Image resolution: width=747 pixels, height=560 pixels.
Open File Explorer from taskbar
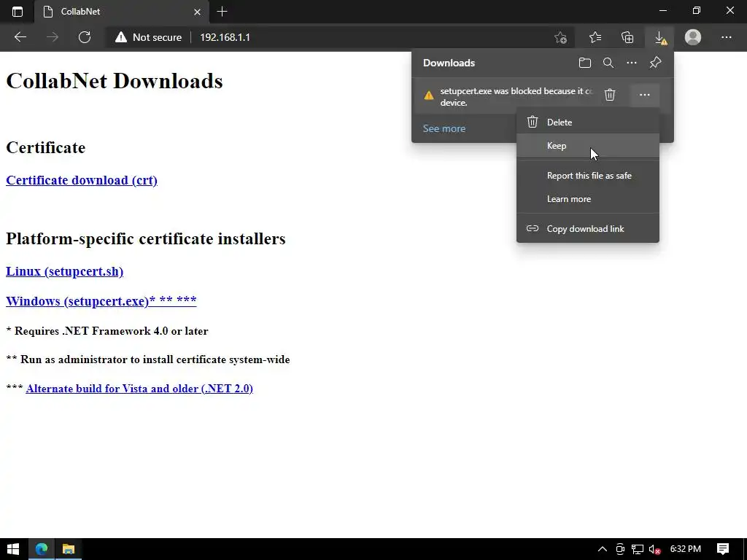69,549
